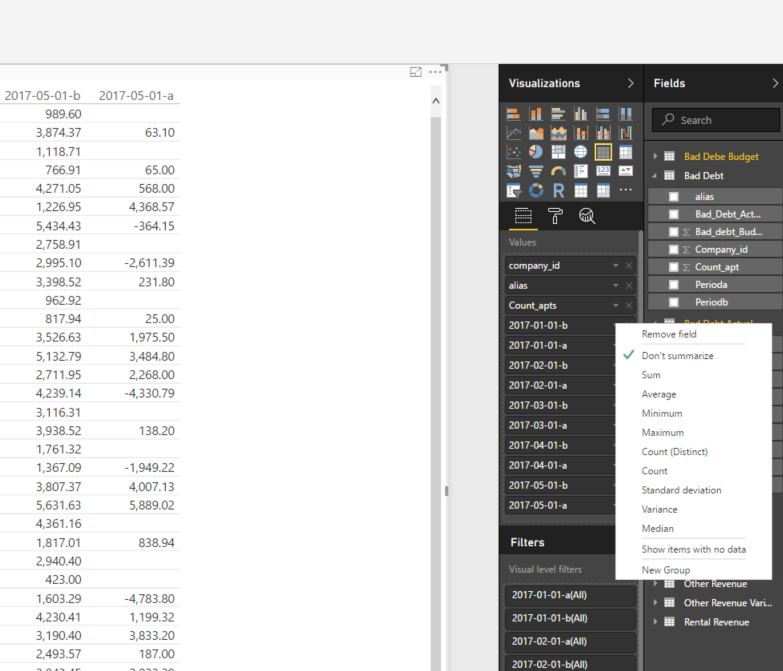Viewport: 783px width, 671px height.
Task: Select the filled map visual
Action: click(x=513, y=171)
